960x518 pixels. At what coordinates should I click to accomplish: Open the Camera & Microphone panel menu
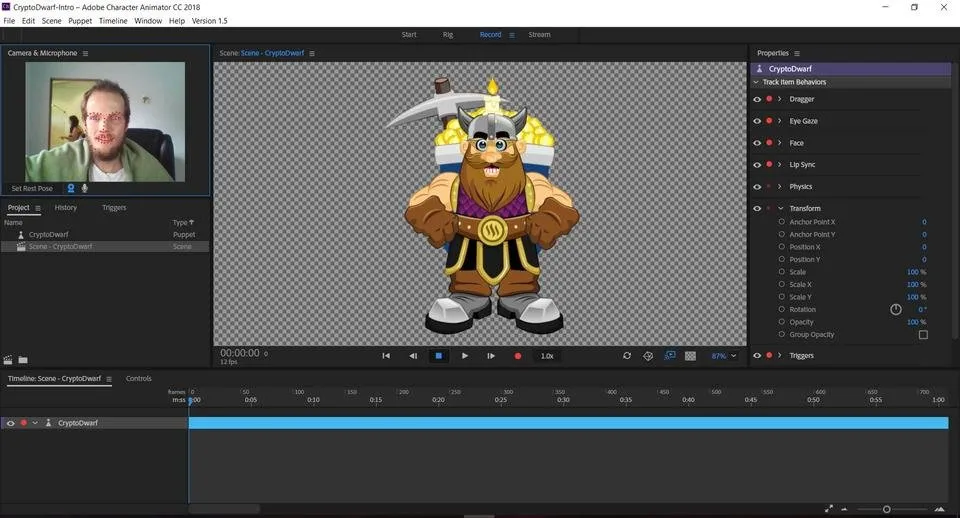coord(85,54)
